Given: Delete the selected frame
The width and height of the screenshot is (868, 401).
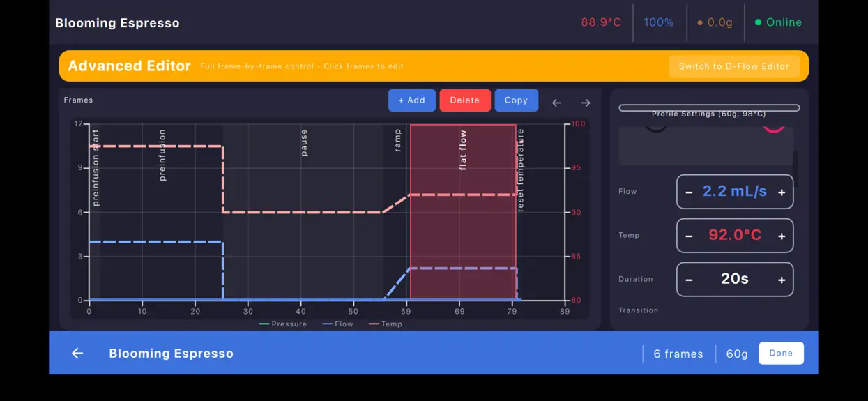Looking at the screenshot, I should [x=465, y=100].
